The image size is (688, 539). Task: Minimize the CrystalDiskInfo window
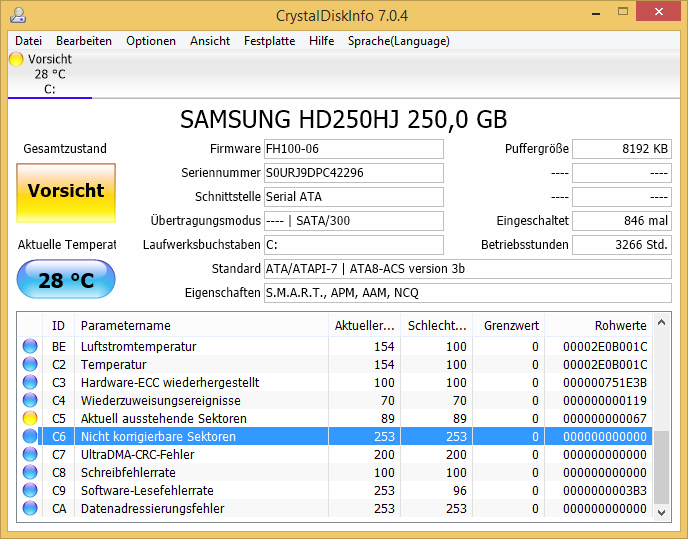596,13
